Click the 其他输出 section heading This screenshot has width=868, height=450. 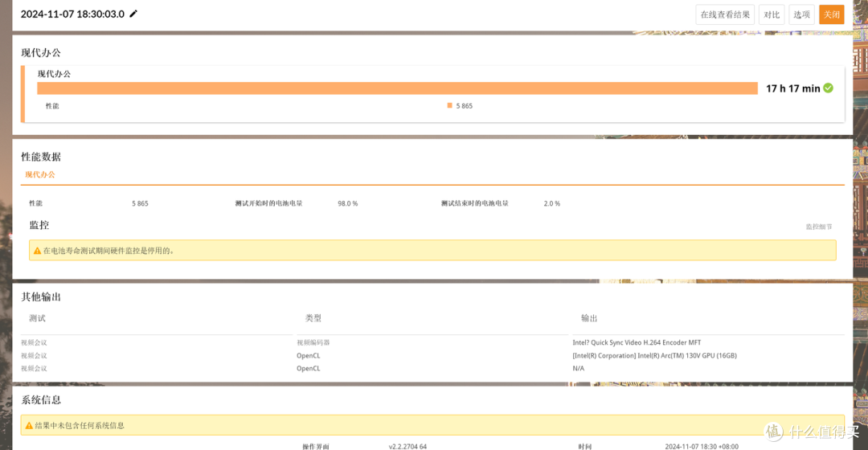[41, 297]
